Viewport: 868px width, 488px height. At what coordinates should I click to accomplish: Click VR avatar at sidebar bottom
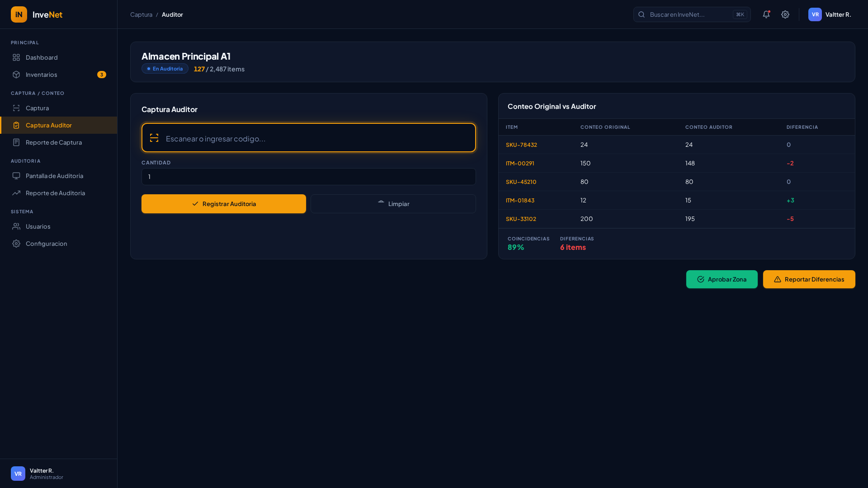coord(18,474)
